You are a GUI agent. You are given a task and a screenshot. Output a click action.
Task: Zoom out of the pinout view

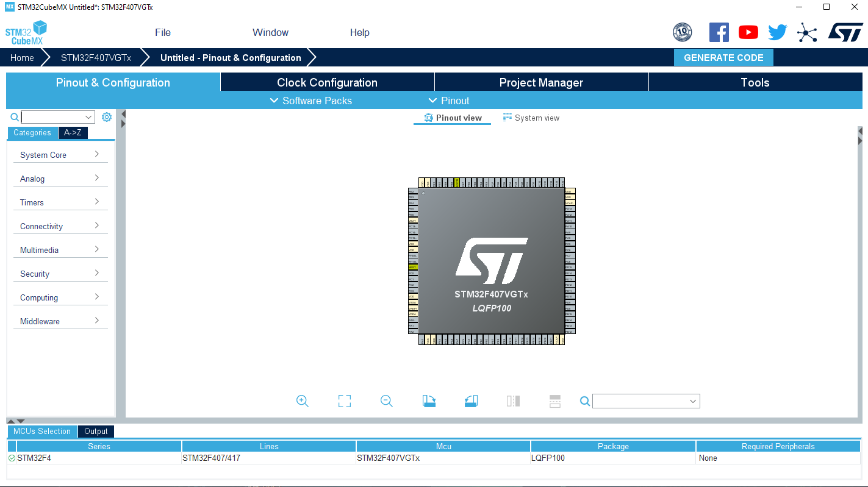pos(386,400)
